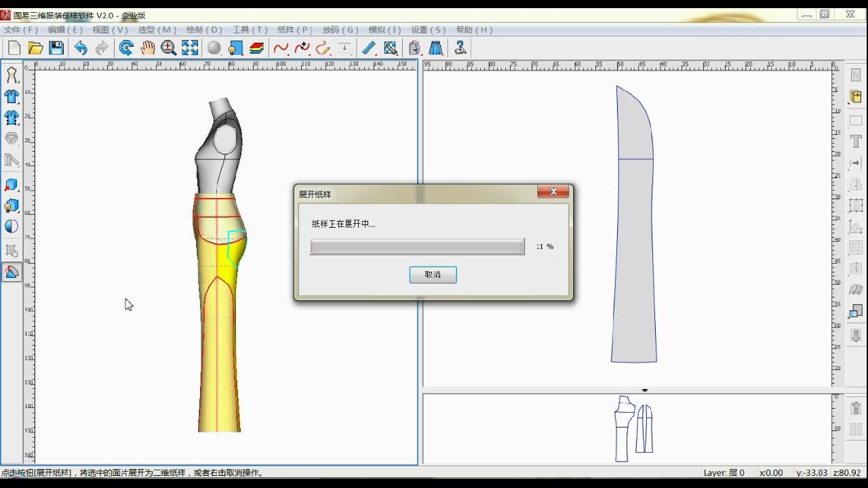Select the mannequin tool in the left sidebar
The image size is (868, 488).
coord(11,75)
